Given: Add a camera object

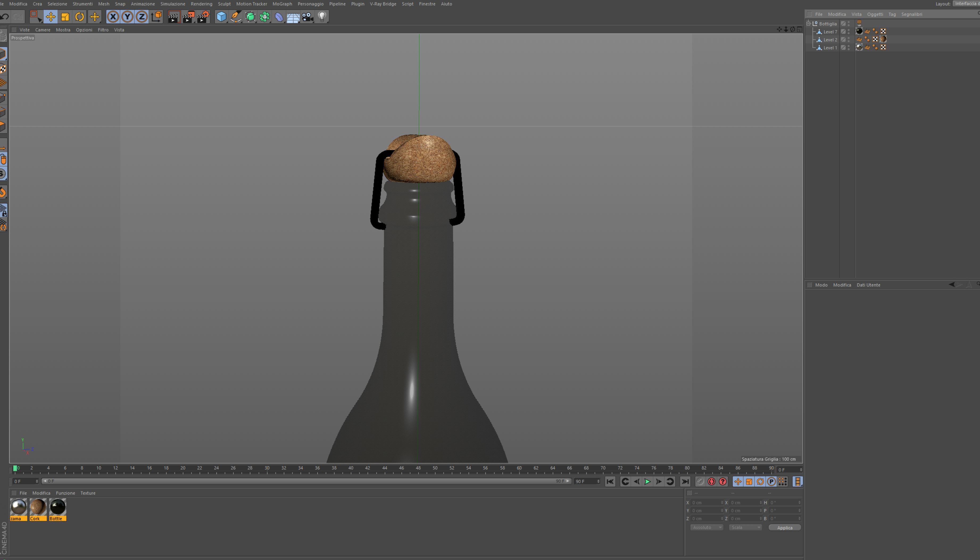Looking at the screenshot, I should click(x=308, y=17).
